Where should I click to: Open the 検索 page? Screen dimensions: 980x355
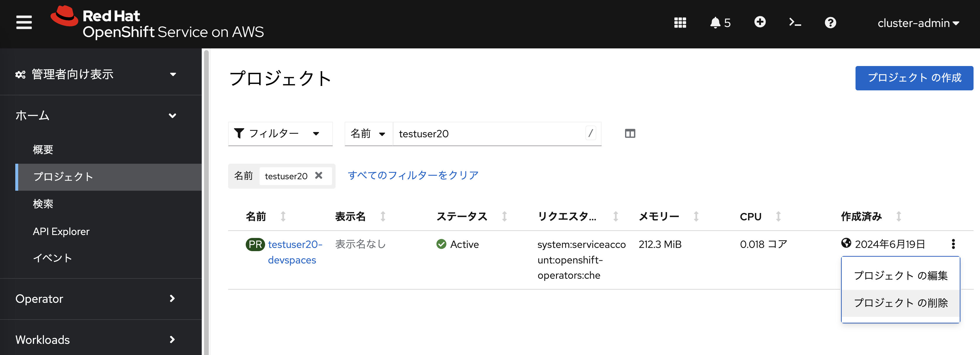click(x=43, y=204)
